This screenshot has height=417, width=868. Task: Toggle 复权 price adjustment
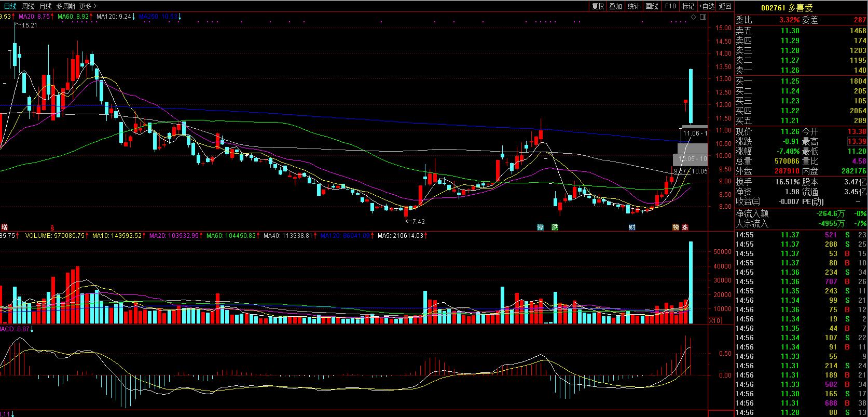598,6
